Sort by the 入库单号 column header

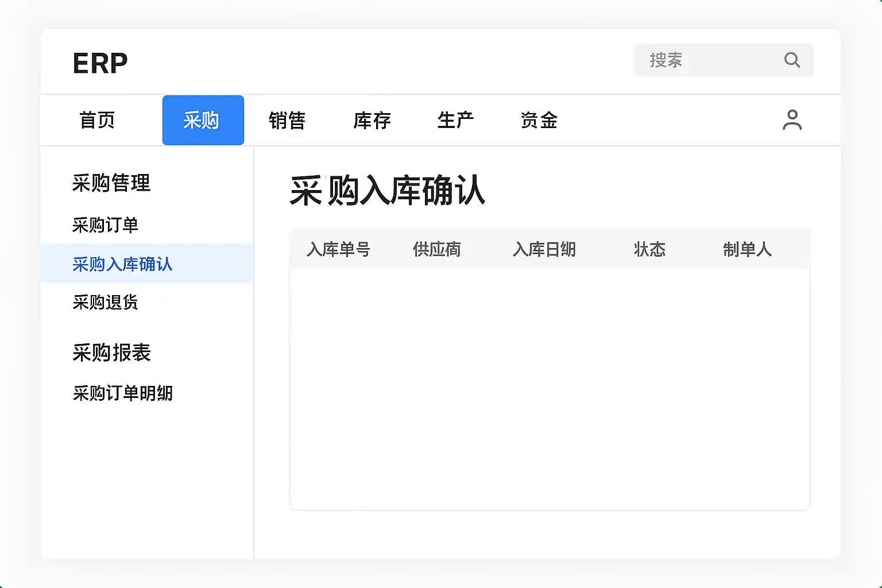click(x=338, y=249)
